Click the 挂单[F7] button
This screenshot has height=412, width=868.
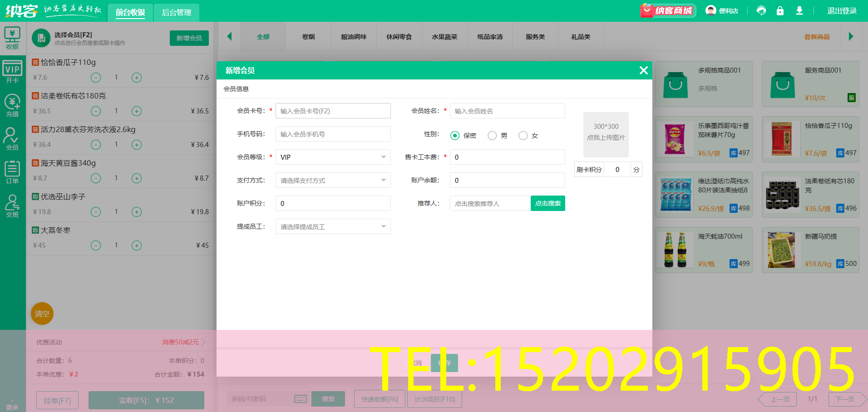click(x=57, y=401)
